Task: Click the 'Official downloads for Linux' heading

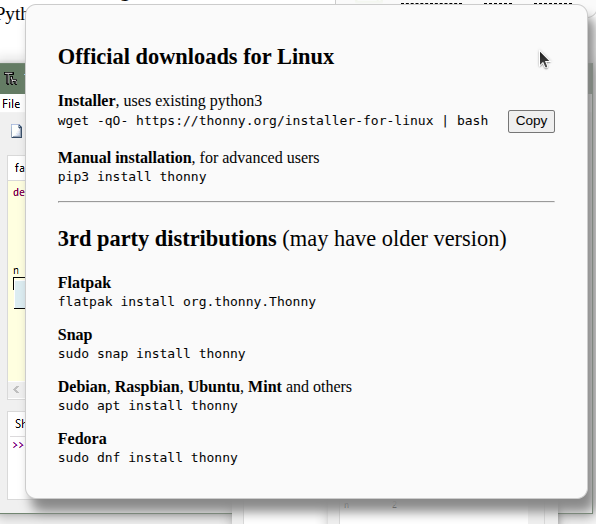Action: (x=196, y=57)
